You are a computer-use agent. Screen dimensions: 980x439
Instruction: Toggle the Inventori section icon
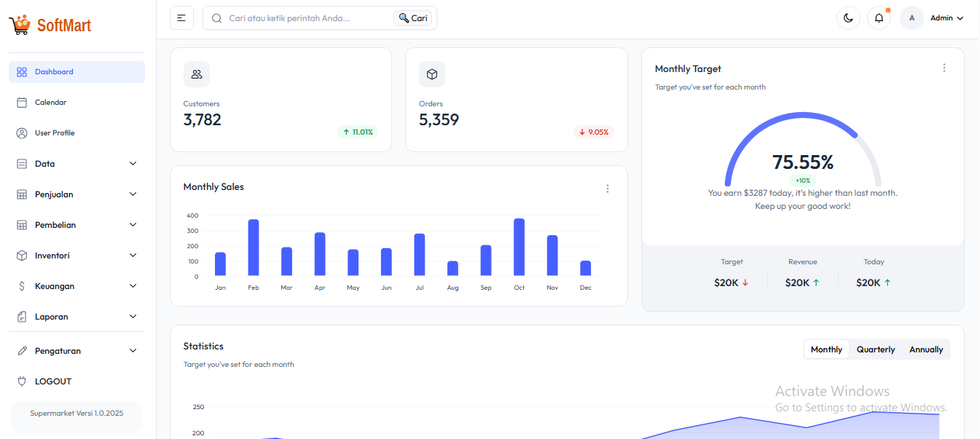(20, 255)
